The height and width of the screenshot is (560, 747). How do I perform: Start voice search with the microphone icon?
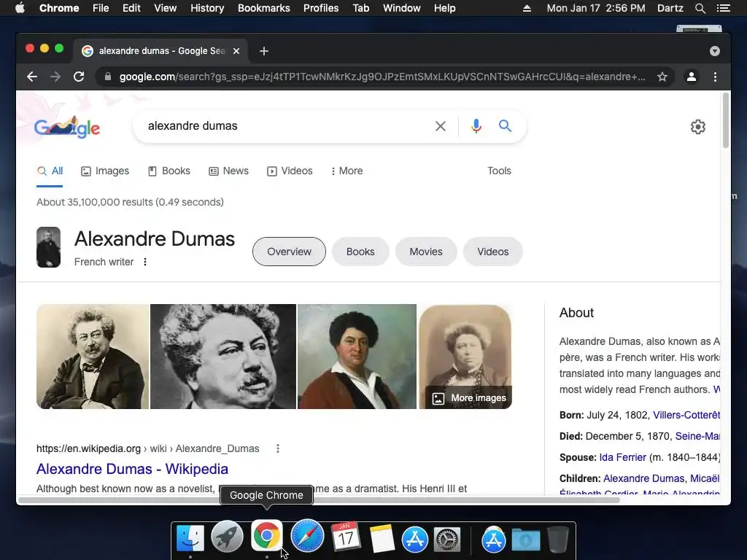point(476,126)
